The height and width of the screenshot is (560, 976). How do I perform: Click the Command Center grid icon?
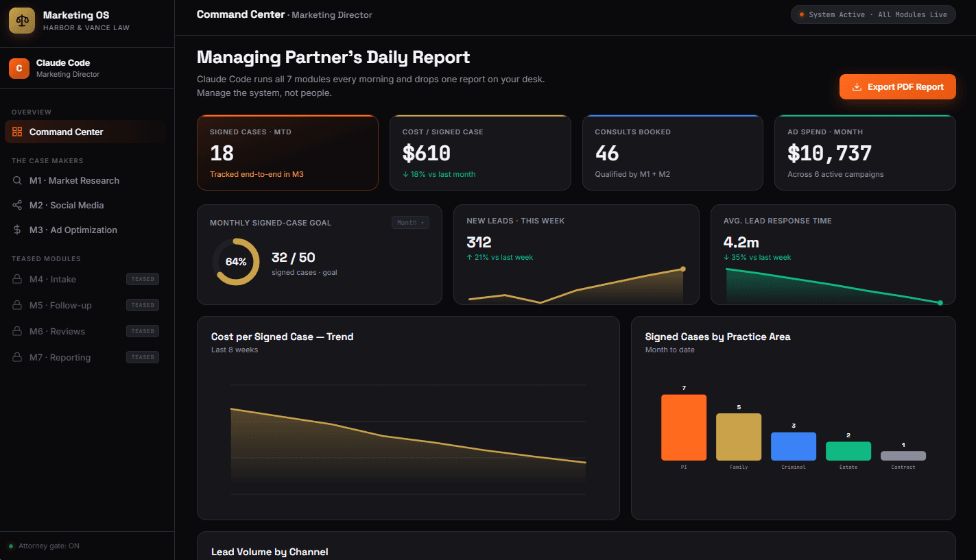(x=17, y=132)
